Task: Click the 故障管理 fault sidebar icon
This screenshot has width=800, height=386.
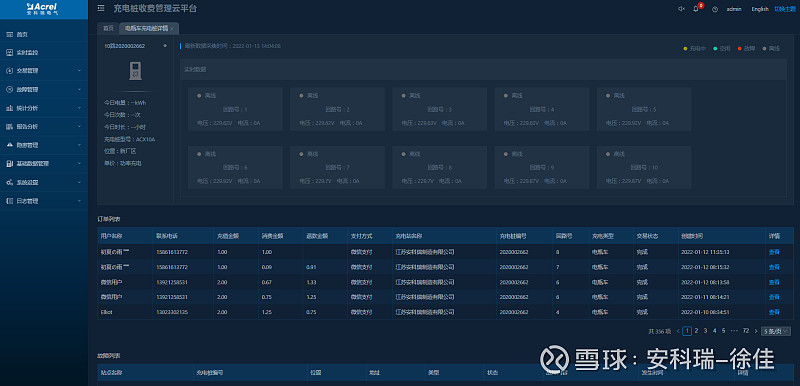Action: (9, 89)
